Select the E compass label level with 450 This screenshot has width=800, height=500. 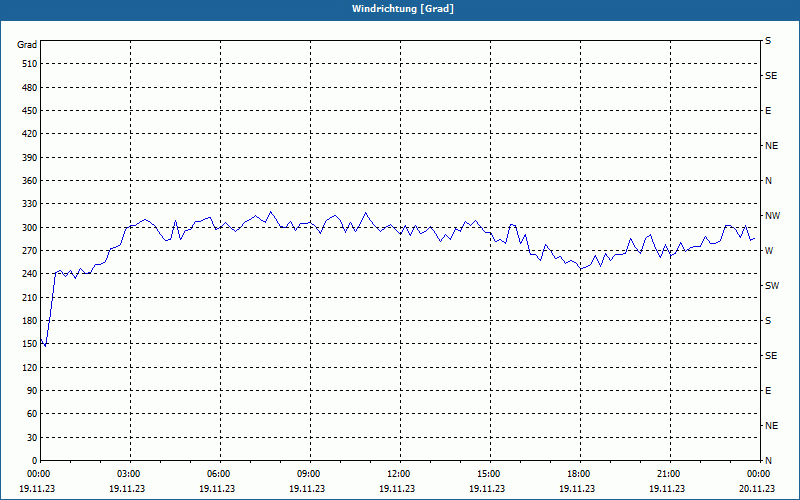[768, 111]
